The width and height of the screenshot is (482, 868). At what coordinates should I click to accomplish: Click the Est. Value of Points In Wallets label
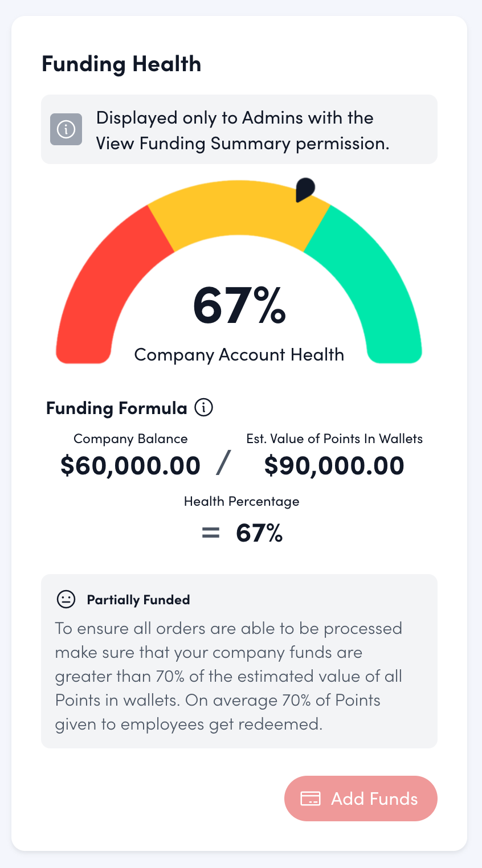(x=334, y=439)
